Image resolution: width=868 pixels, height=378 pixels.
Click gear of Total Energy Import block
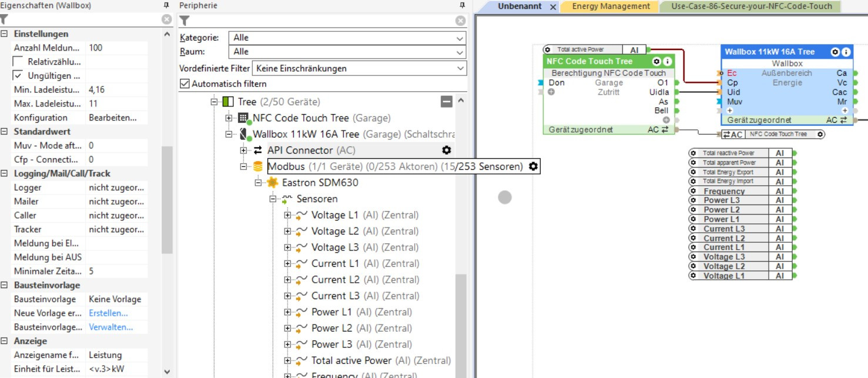[693, 181]
